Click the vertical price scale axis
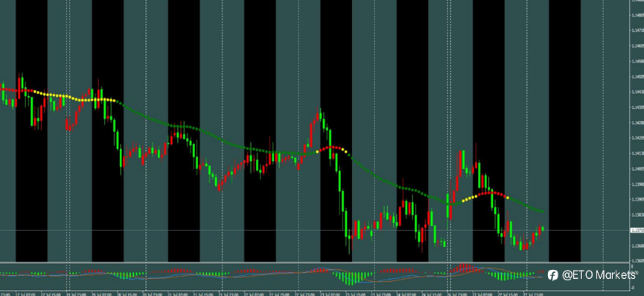Screen dimensions: 644x296 click(x=637, y=130)
